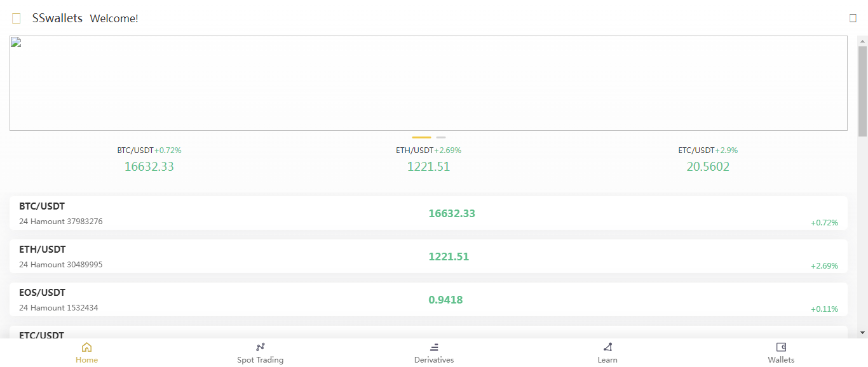Select the ETH/USDT ticker summary price 1221.51
This screenshot has height=367, width=868.
click(x=428, y=167)
